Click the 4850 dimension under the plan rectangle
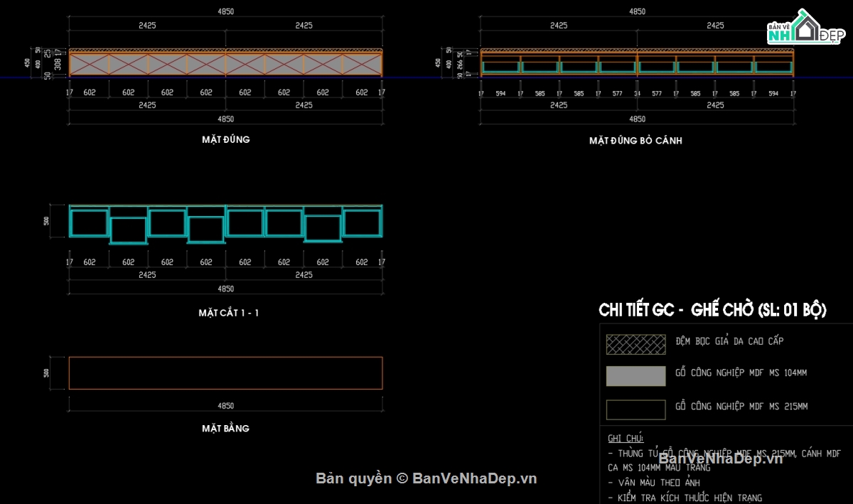The height and width of the screenshot is (504, 853). pyautogui.click(x=225, y=407)
